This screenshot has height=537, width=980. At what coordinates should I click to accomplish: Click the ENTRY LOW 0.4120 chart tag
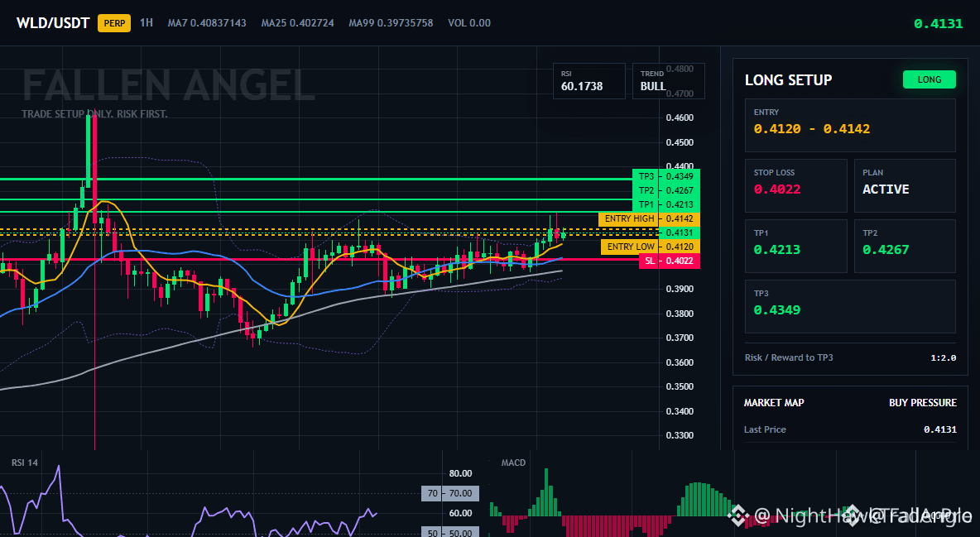(x=651, y=247)
